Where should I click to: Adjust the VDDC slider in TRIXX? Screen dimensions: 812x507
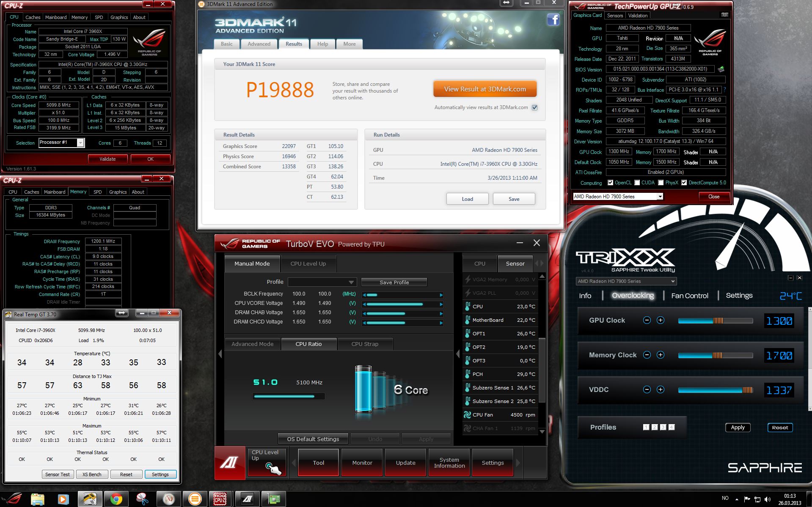[716, 390]
